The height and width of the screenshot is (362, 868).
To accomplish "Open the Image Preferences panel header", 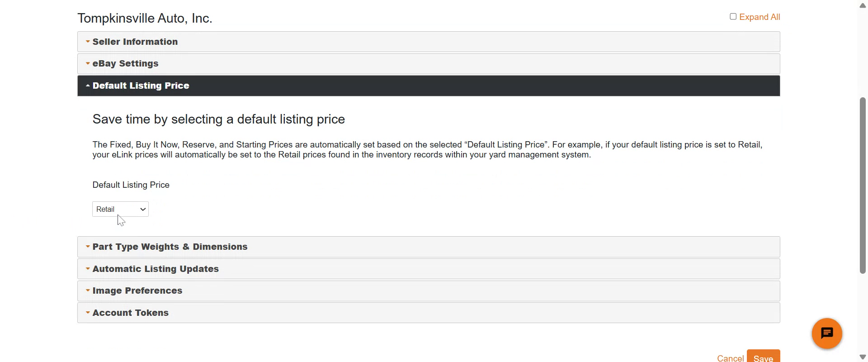I will tap(137, 291).
